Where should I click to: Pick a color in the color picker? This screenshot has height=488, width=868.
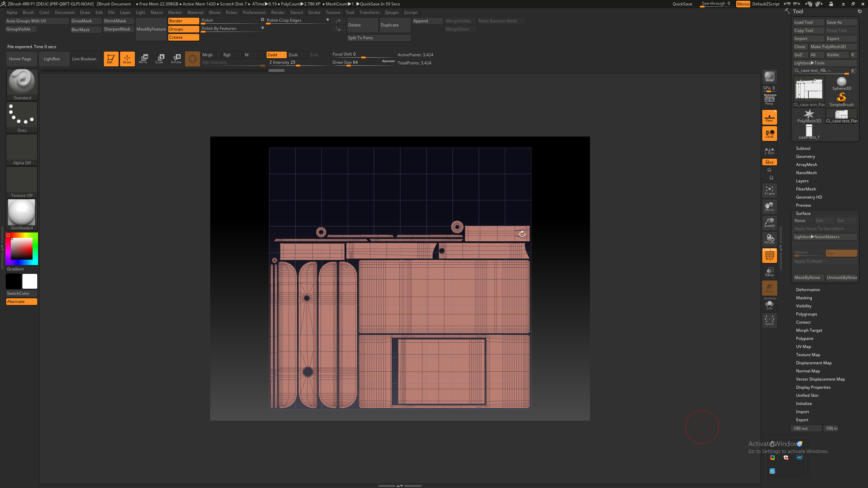pyautogui.click(x=22, y=249)
